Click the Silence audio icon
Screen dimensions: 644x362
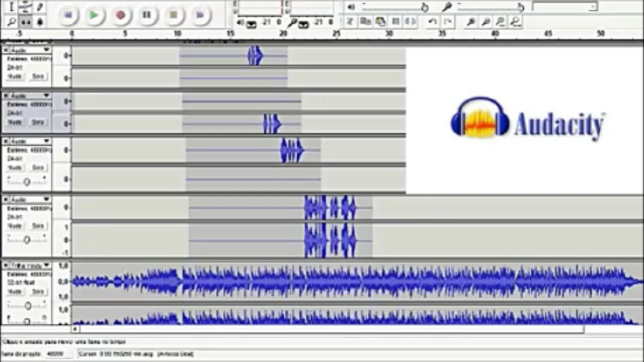pos(411,21)
